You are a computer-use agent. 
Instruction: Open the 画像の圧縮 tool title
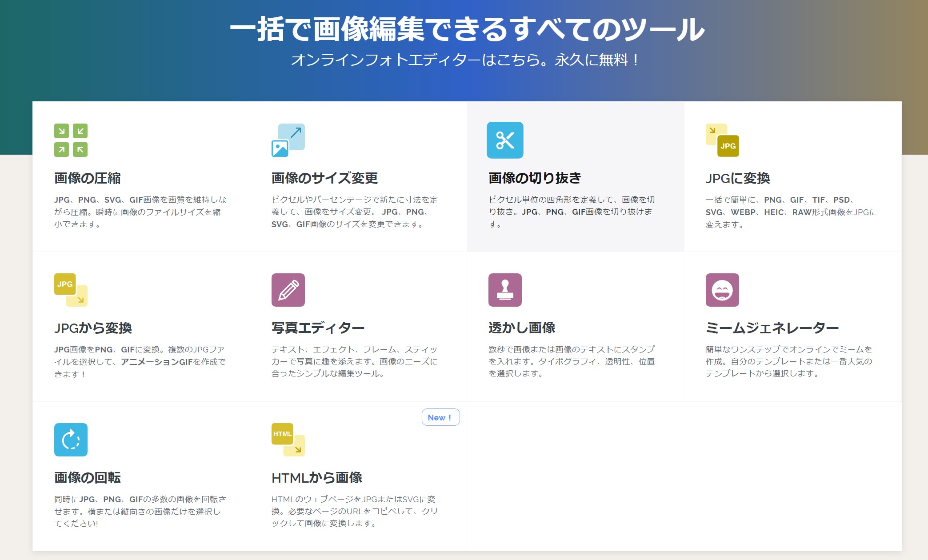(x=88, y=178)
